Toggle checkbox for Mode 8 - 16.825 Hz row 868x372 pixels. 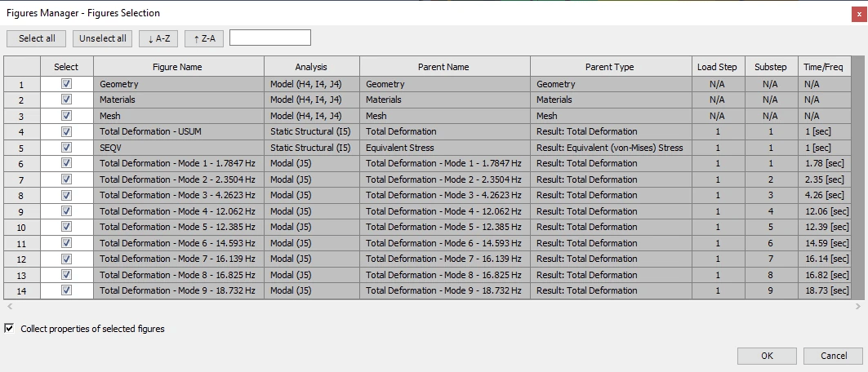[66, 274]
